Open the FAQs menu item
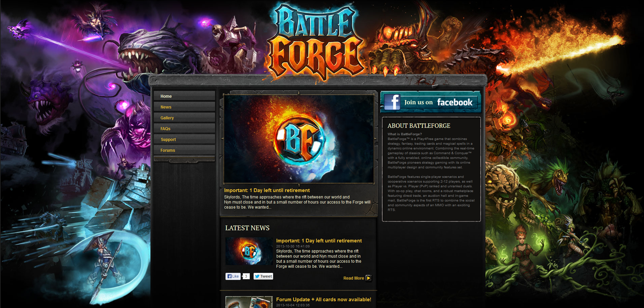Image resolution: width=644 pixels, height=308 pixels. (x=184, y=128)
